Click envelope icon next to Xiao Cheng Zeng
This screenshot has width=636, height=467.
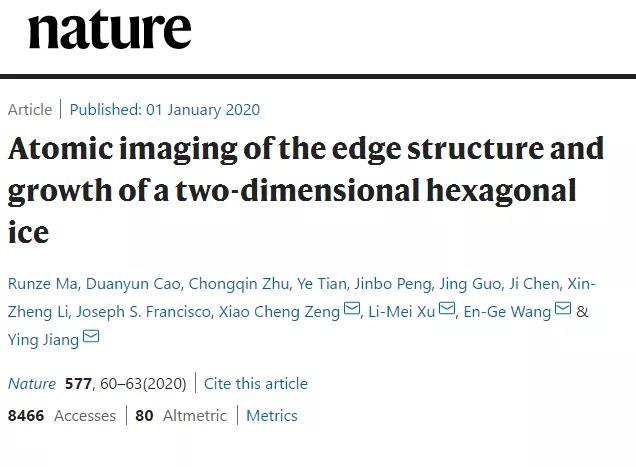(352, 310)
